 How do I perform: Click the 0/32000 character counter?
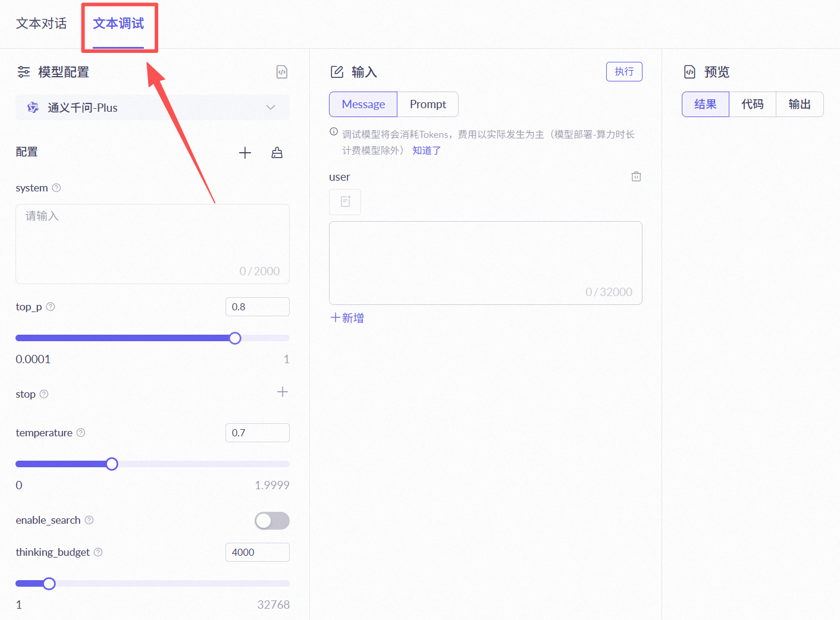[x=609, y=292]
